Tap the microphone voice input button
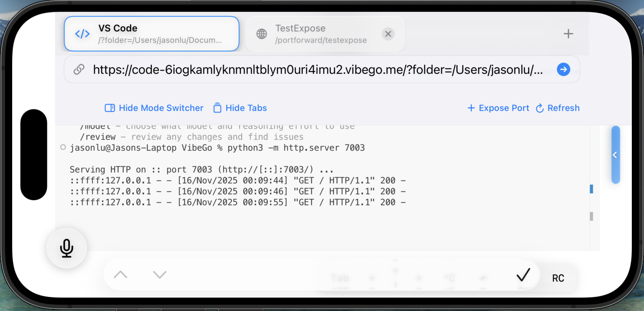Viewport: 644px width, 311px height. pos(67,248)
